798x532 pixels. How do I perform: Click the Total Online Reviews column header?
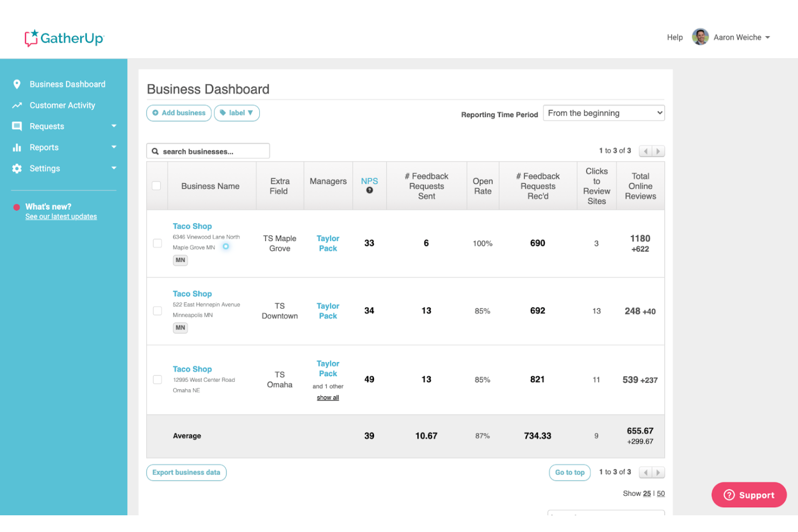click(x=640, y=186)
